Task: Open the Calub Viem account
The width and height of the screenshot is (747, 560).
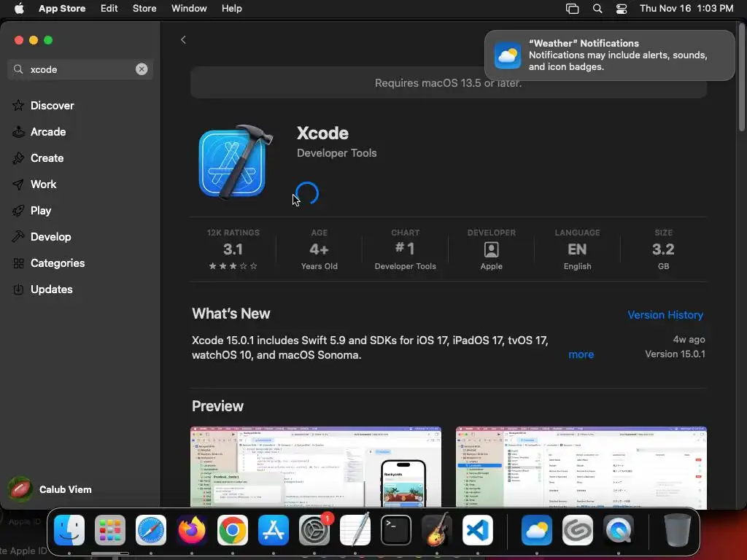Action: point(50,489)
